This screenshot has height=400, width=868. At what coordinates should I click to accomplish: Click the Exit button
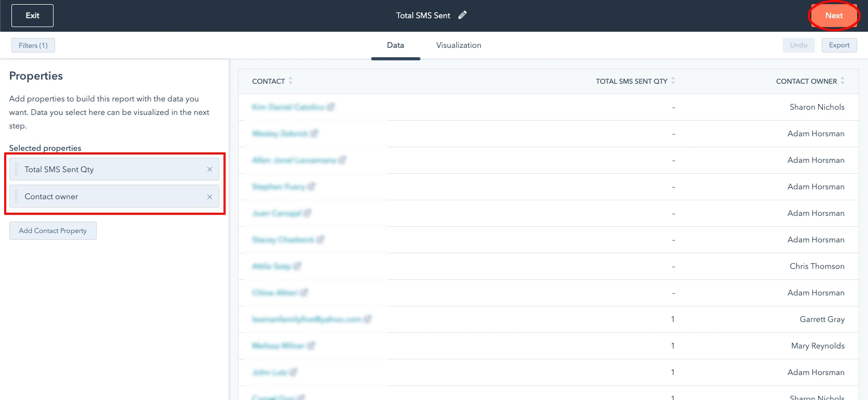click(32, 16)
